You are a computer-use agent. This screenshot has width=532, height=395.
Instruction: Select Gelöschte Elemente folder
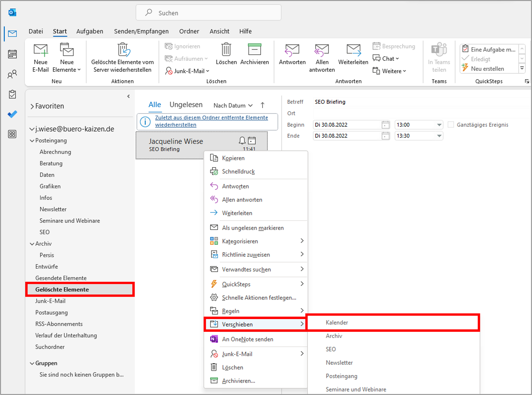pos(80,289)
